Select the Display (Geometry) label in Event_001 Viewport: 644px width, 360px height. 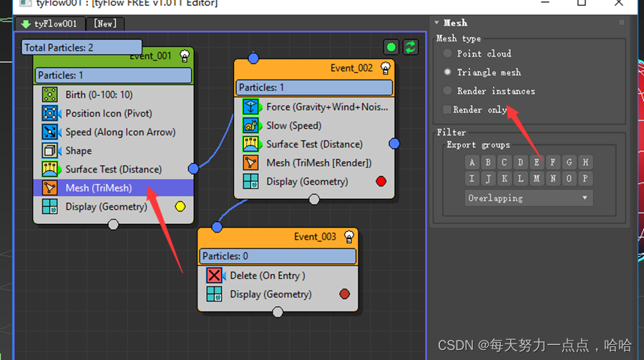pos(107,207)
